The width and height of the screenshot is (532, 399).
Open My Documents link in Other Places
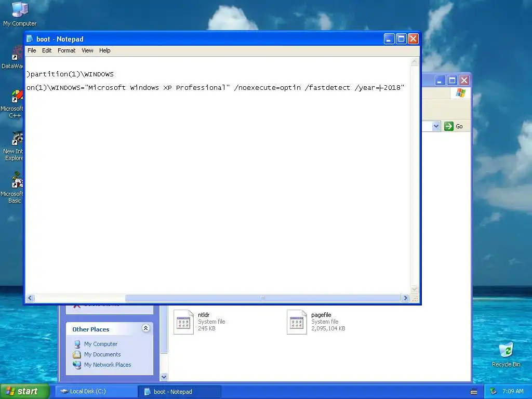[x=102, y=354]
